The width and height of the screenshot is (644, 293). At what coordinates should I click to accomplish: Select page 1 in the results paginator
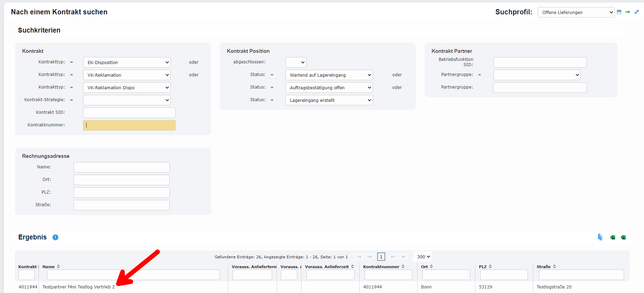coord(381,257)
